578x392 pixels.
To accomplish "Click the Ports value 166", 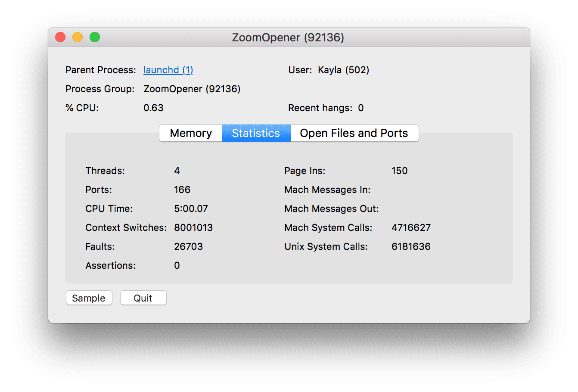I will (x=182, y=190).
